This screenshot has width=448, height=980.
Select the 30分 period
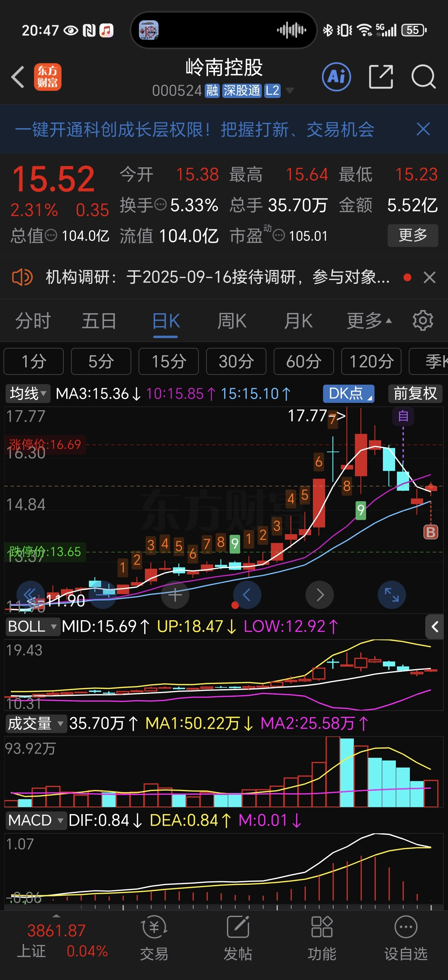tap(236, 361)
